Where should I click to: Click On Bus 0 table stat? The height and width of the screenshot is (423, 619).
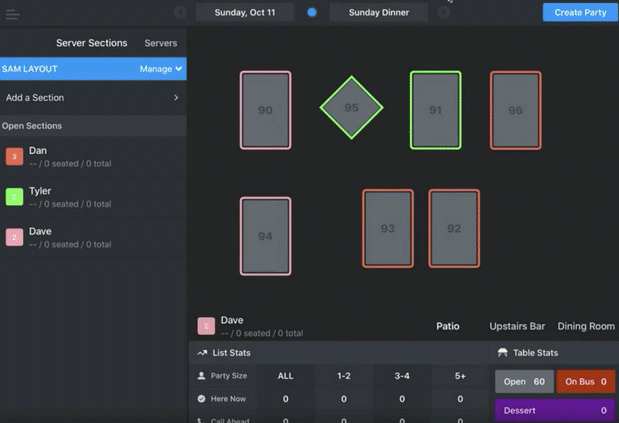pos(585,382)
